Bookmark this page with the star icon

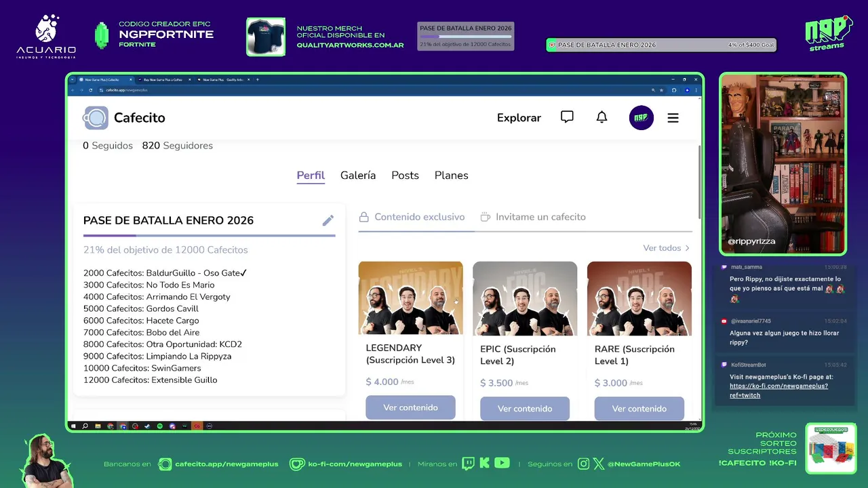pos(661,90)
